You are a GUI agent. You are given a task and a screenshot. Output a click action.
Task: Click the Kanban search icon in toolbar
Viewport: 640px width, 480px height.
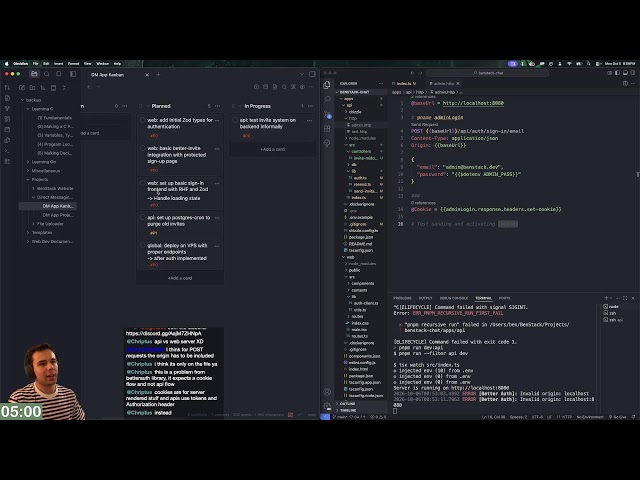coord(284,87)
